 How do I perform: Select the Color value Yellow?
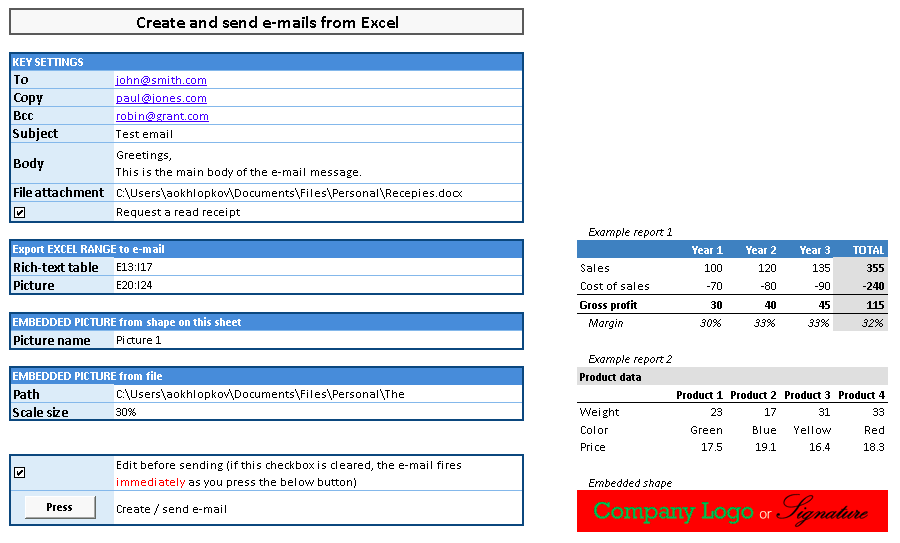tap(812, 430)
